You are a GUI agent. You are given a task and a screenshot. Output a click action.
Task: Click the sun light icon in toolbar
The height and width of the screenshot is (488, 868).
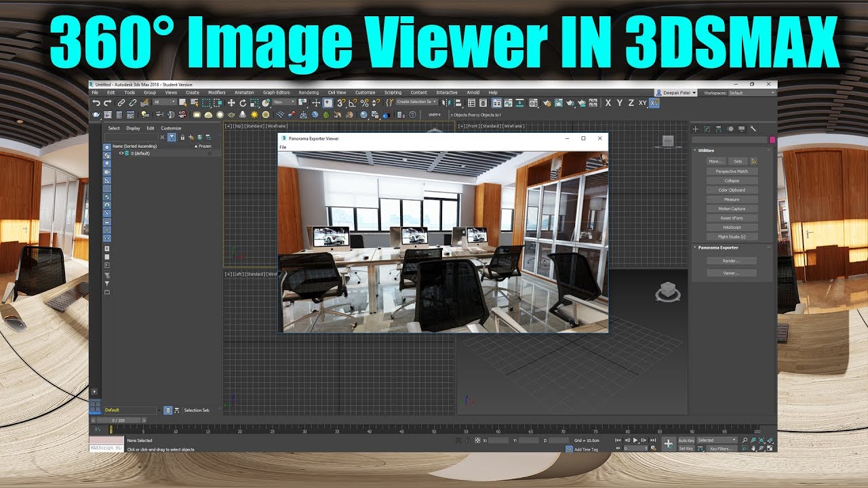pos(254,115)
